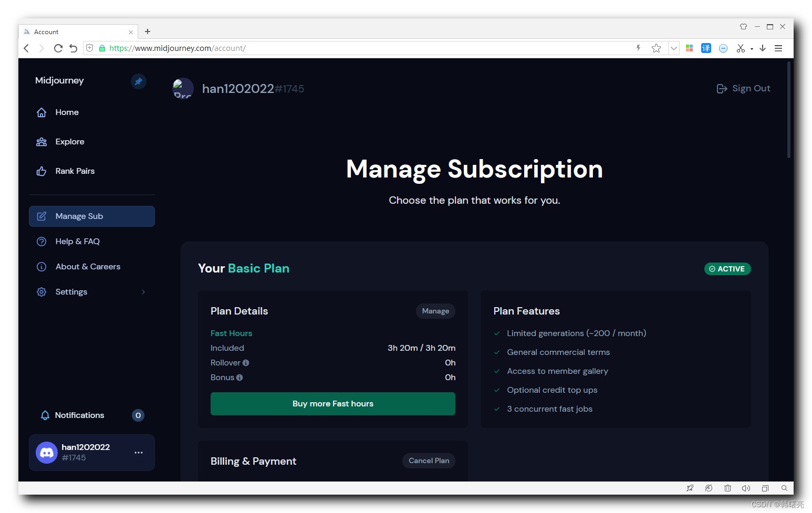Screen dimensions: 812x513
Task: Open the three-dot user options menu
Action: point(139,453)
